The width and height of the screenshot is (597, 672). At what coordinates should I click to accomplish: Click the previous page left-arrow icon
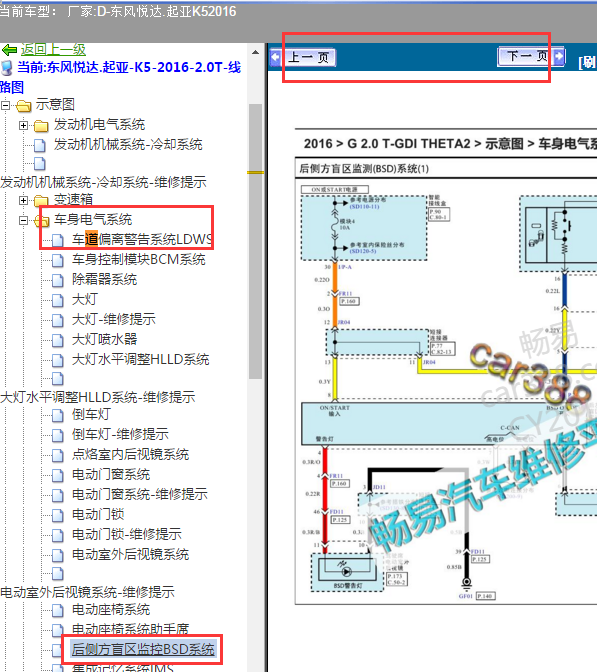point(276,57)
